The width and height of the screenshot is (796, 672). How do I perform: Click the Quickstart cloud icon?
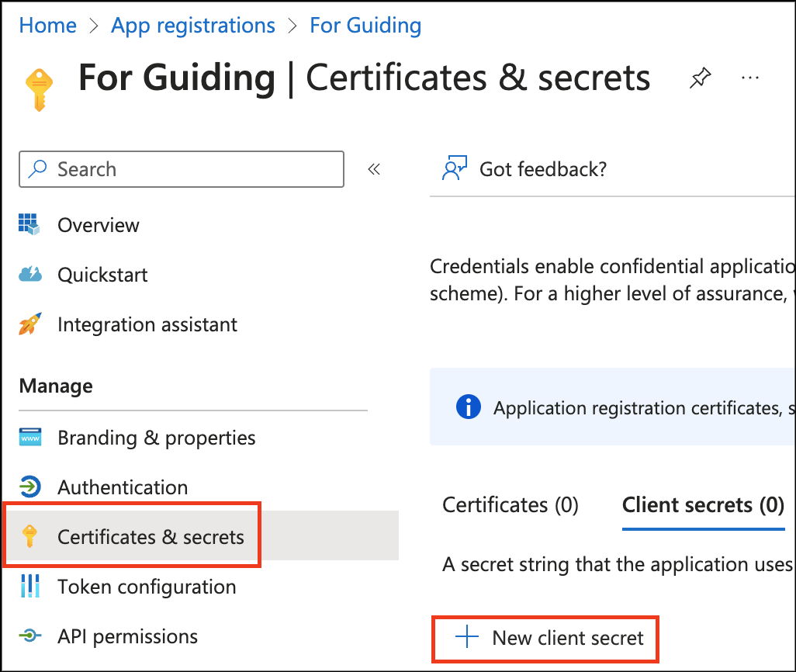[x=29, y=275]
